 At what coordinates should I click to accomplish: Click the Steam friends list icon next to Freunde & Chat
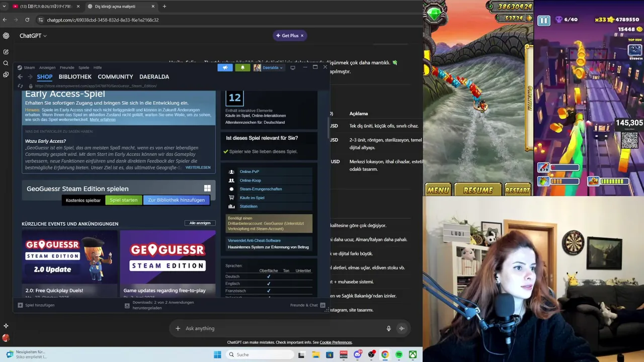[x=323, y=305]
